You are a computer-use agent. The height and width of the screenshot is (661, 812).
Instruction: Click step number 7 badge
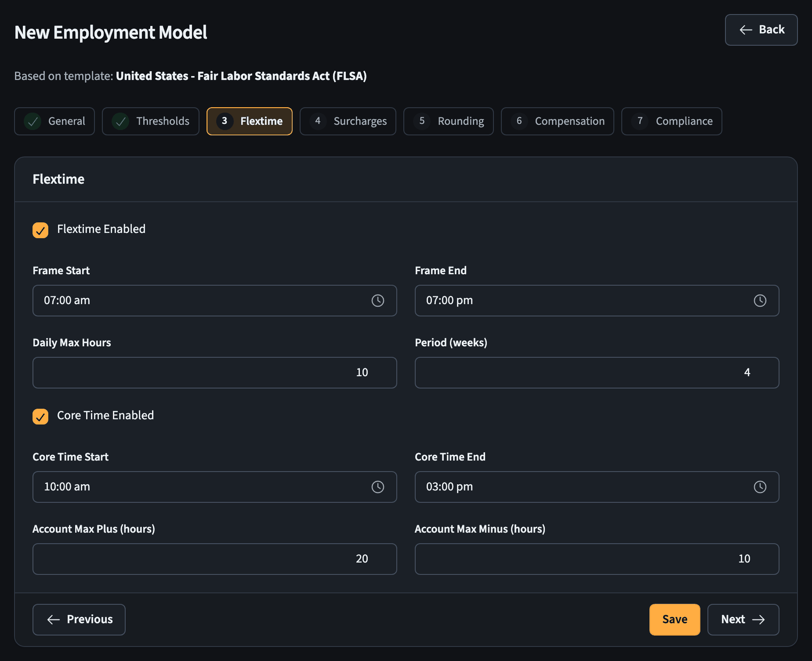(x=640, y=121)
